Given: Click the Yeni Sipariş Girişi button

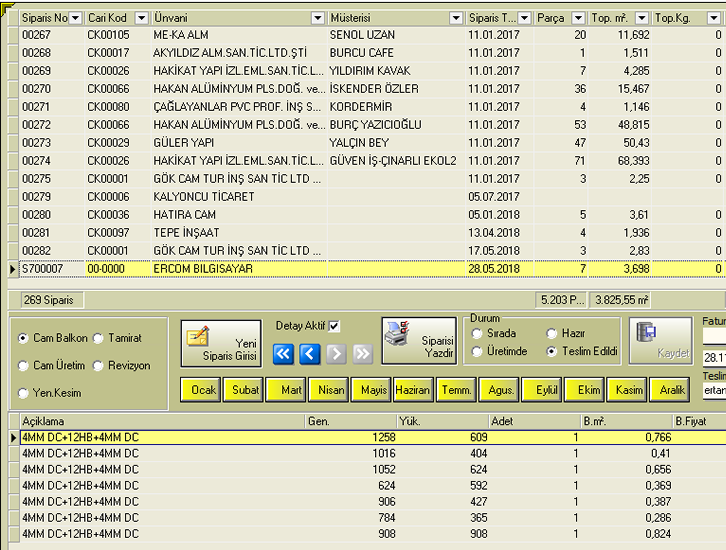Looking at the screenshot, I should click(x=221, y=343).
